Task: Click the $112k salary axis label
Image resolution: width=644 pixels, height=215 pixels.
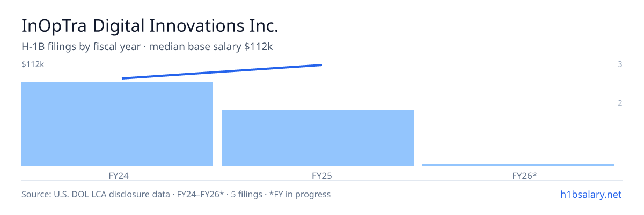Action: [x=33, y=64]
